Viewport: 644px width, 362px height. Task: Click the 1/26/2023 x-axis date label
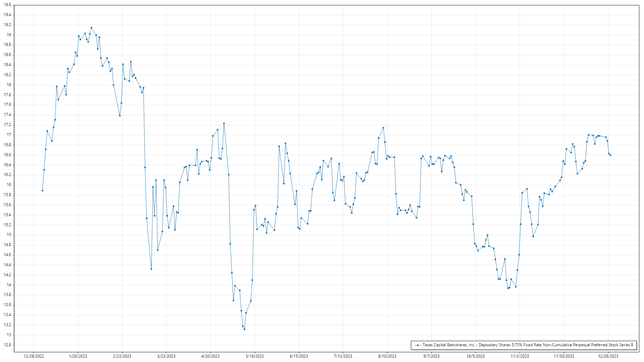click(78, 356)
